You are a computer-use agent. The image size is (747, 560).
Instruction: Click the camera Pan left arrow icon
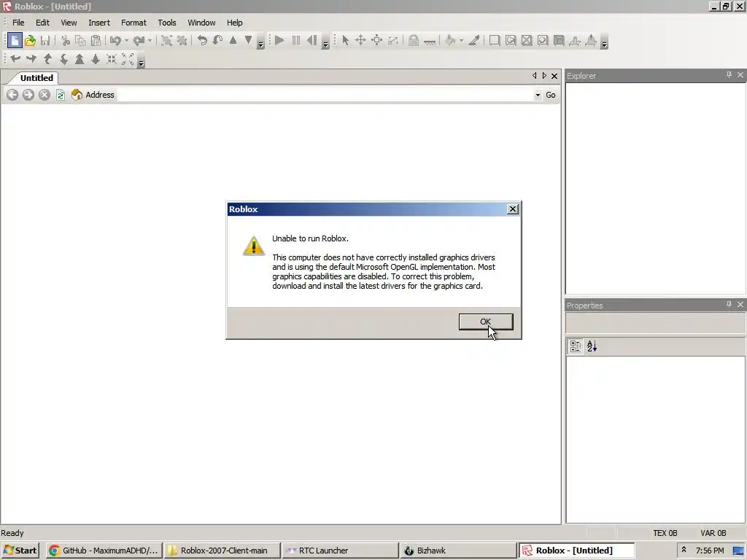(x=15, y=58)
